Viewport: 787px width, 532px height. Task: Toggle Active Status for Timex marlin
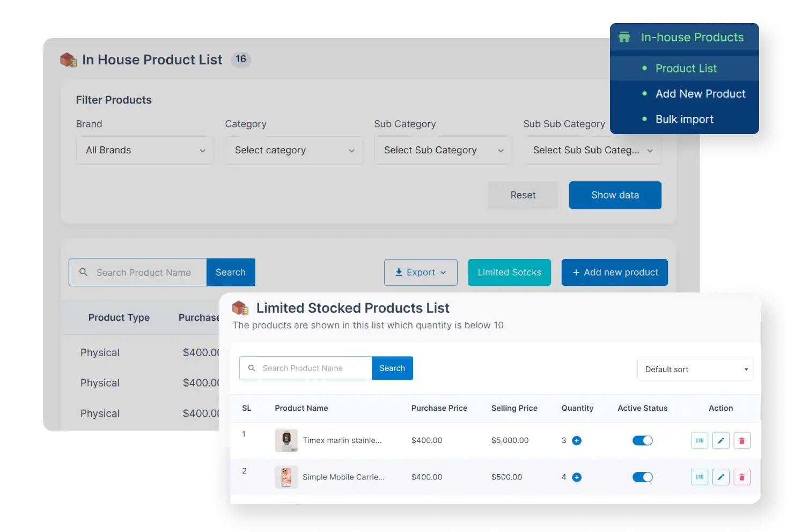tap(642, 440)
